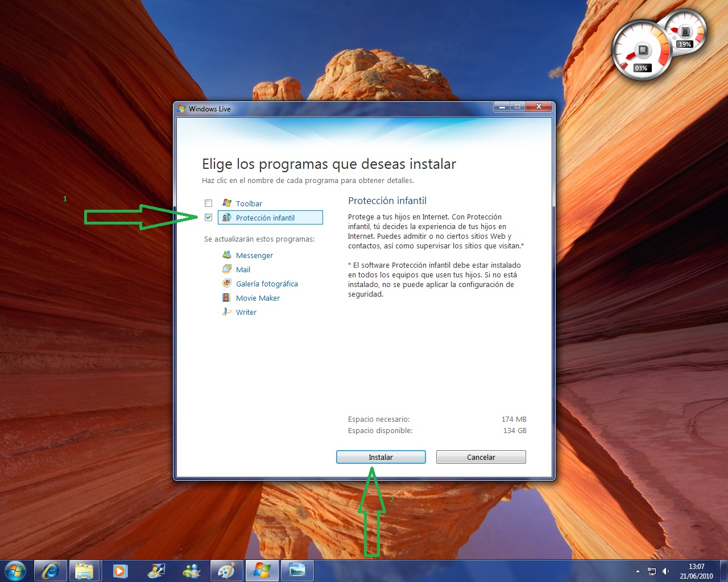The width and height of the screenshot is (728, 582).
Task: Open Windows Explorer folder in taskbar
Action: [x=84, y=570]
